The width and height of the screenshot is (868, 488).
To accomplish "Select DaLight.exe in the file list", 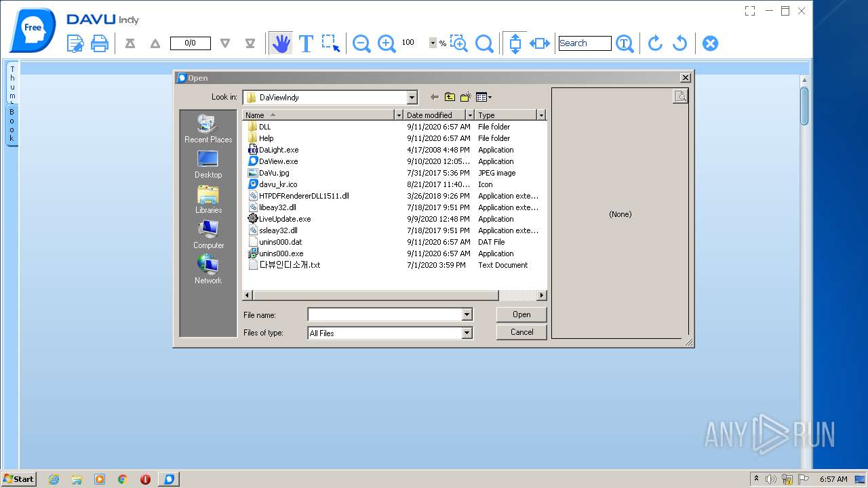I will (273, 150).
